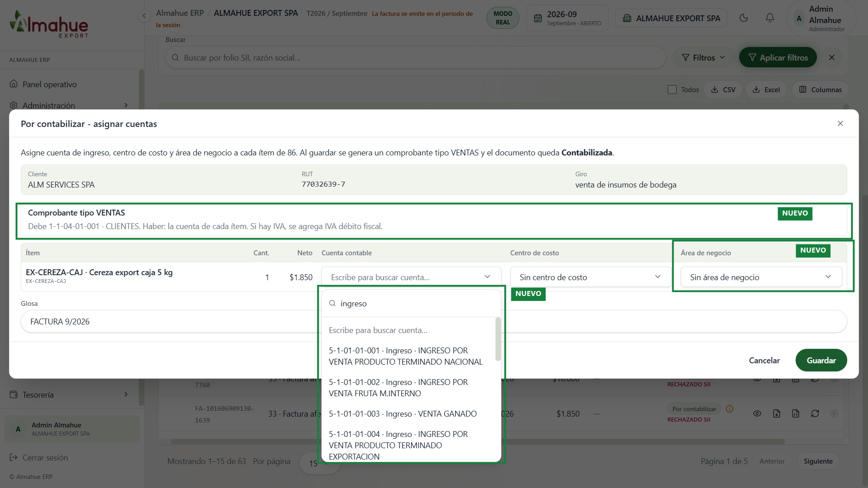Click the search magnifier in Buscar field
The image size is (868, 488).
[175, 58]
